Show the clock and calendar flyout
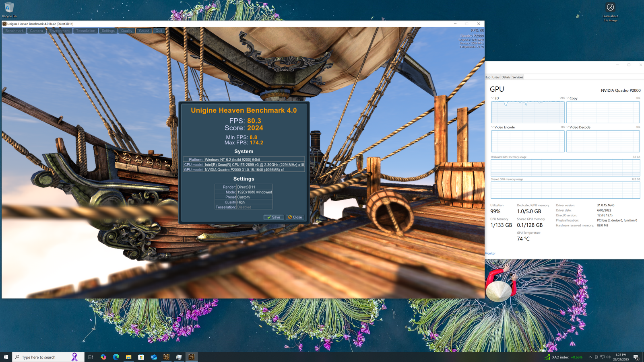This screenshot has height=362, width=644. point(621,357)
